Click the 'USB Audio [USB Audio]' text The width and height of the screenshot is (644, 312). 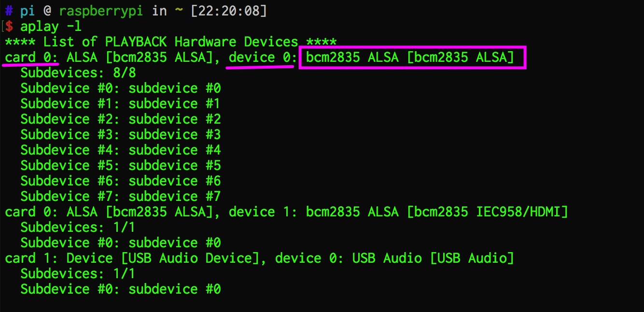(x=433, y=258)
